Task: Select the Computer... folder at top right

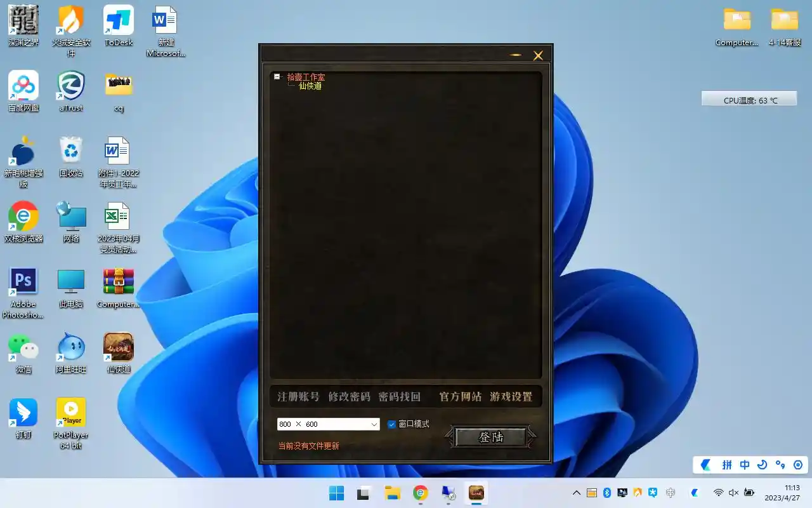Action: (737, 27)
